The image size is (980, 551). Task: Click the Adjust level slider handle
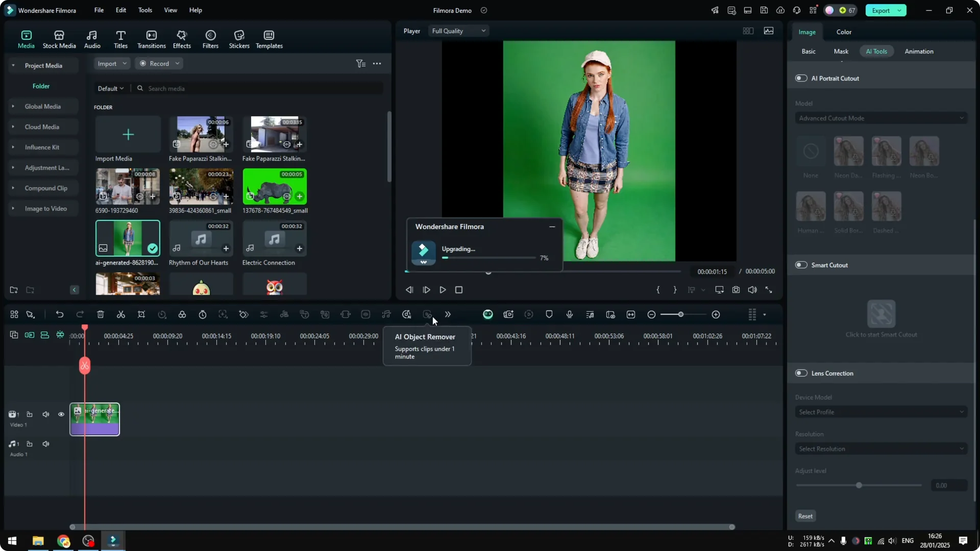tap(859, 485)
